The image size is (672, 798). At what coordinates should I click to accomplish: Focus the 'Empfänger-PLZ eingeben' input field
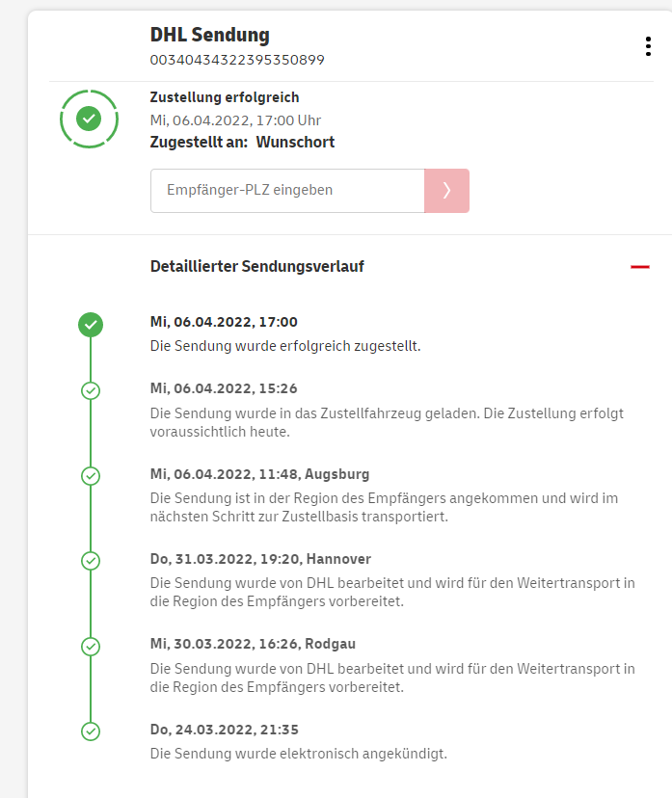(x=287, y=191)
